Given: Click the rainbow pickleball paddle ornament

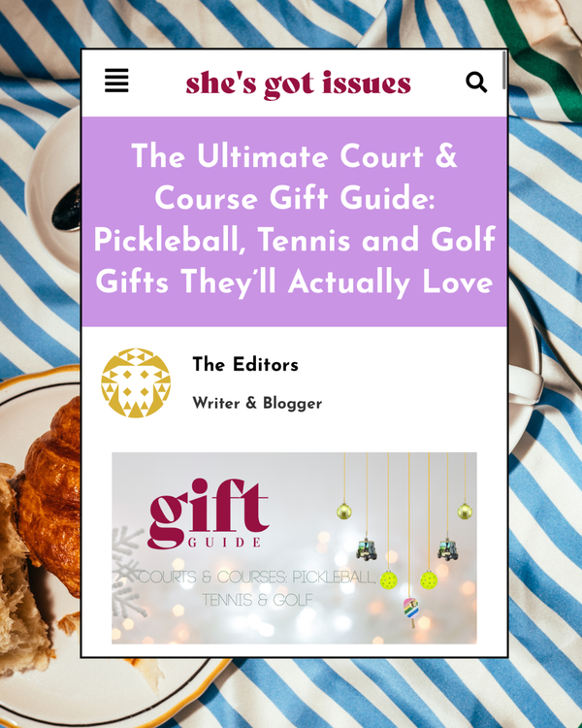Looking at the screenshot, I should 410,611.
